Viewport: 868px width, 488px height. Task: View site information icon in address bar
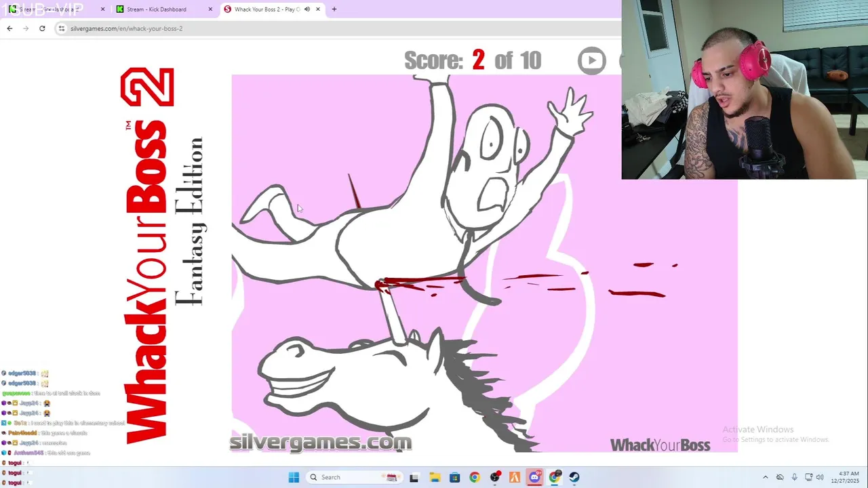point(62,28)
